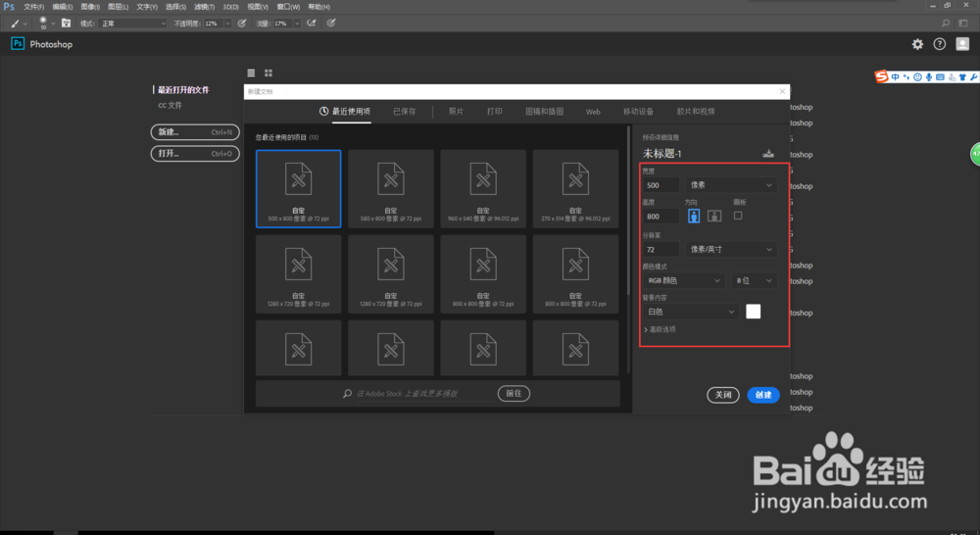Switch to the 照片 tab

pyautogui.click(x=457, y=112)
